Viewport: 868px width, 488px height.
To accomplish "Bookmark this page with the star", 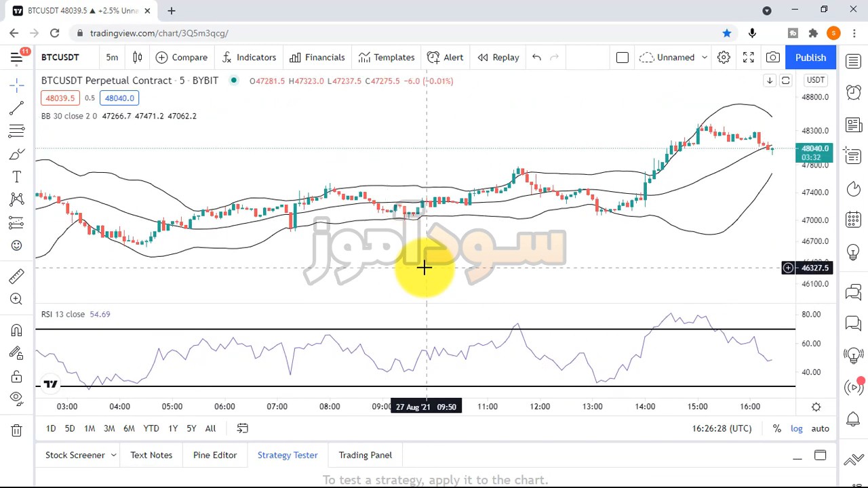I will [x=727, y=33].
